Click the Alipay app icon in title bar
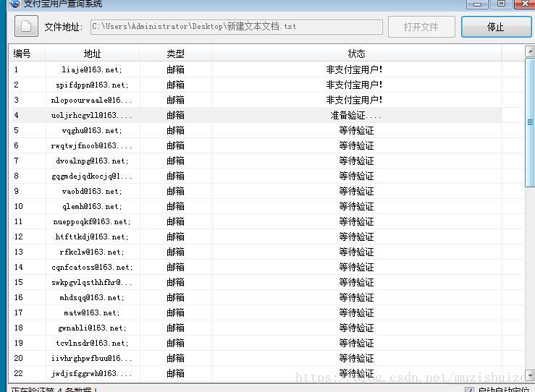The image size is (535, 392). click(14, 4)
